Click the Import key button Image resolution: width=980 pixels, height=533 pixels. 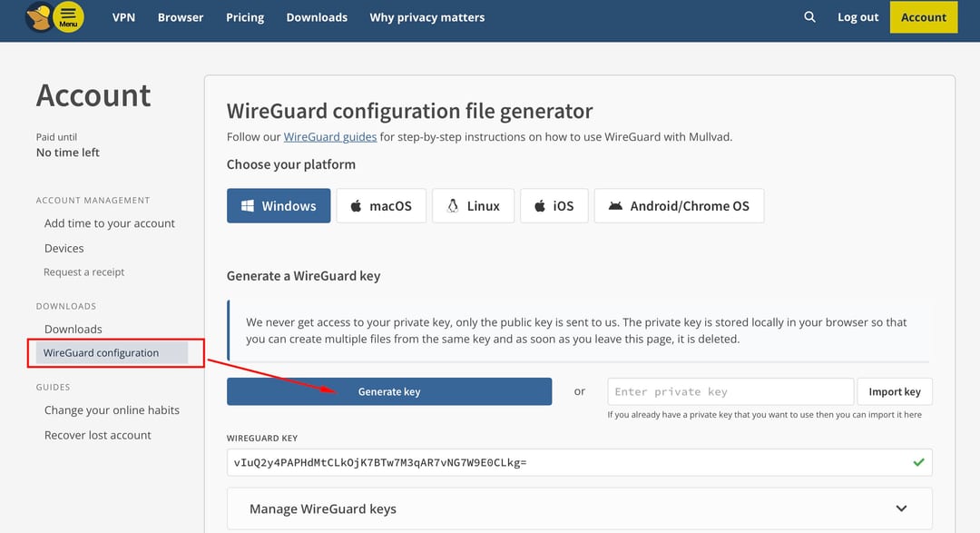[895, 391]
